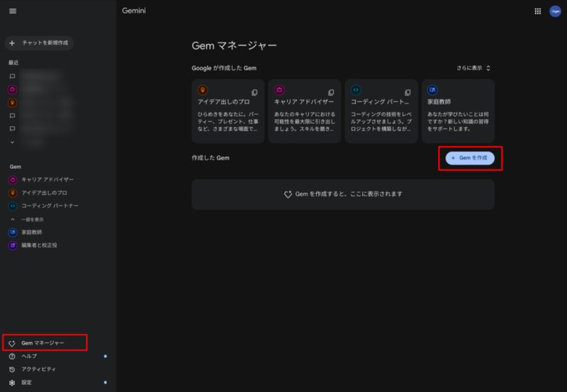Start a new chat with チャットを新規作成
This screenshot has height=392, width=567.
40,43
